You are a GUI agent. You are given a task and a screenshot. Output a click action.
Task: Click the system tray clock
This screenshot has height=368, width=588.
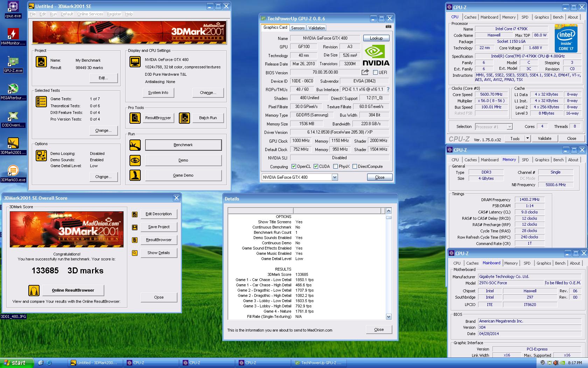[x=575, y=363]
